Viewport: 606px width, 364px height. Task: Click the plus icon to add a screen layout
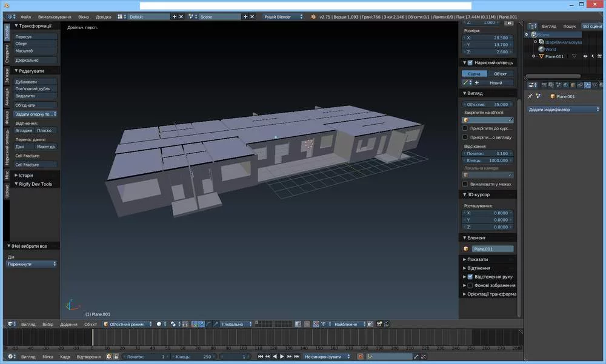(175, 17)
